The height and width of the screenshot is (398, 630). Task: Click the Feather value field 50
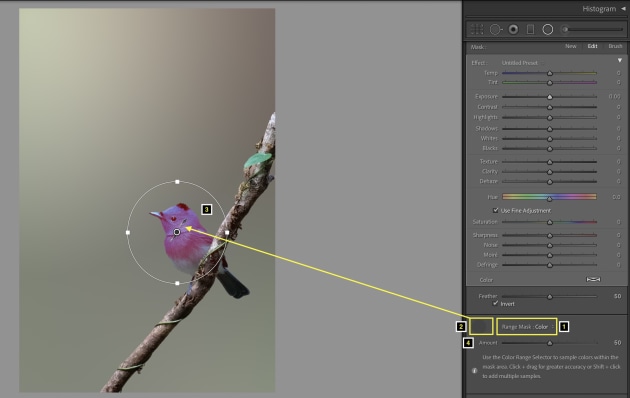tap(617, 296)
